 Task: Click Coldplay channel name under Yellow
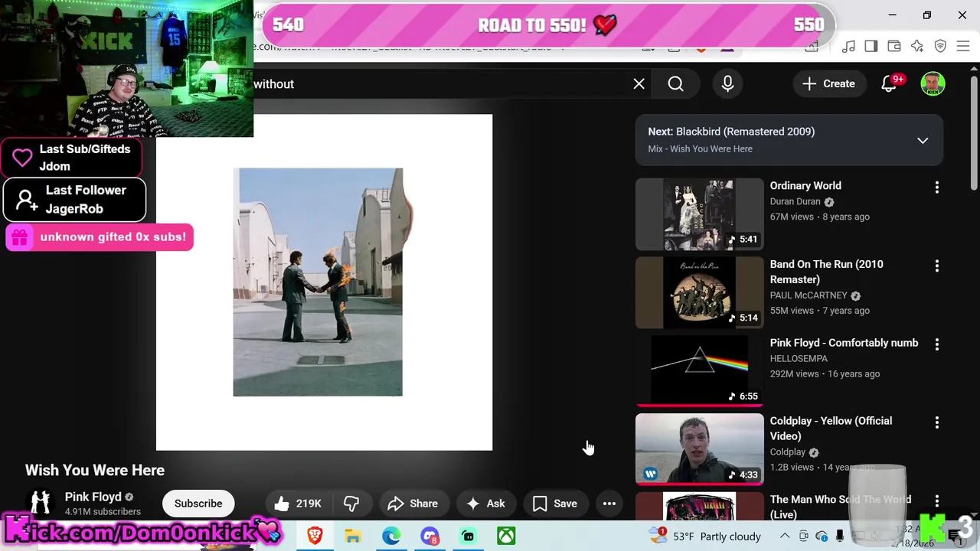788,452
